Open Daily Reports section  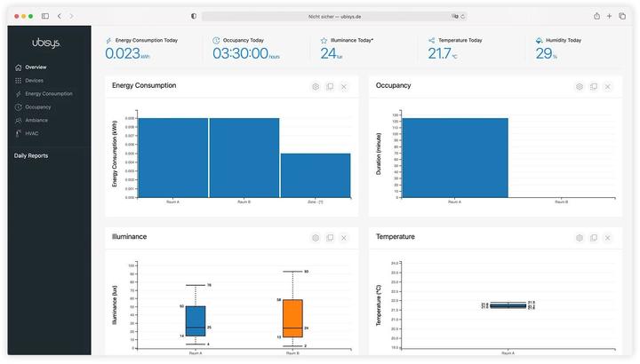click(x=31, y=156)
